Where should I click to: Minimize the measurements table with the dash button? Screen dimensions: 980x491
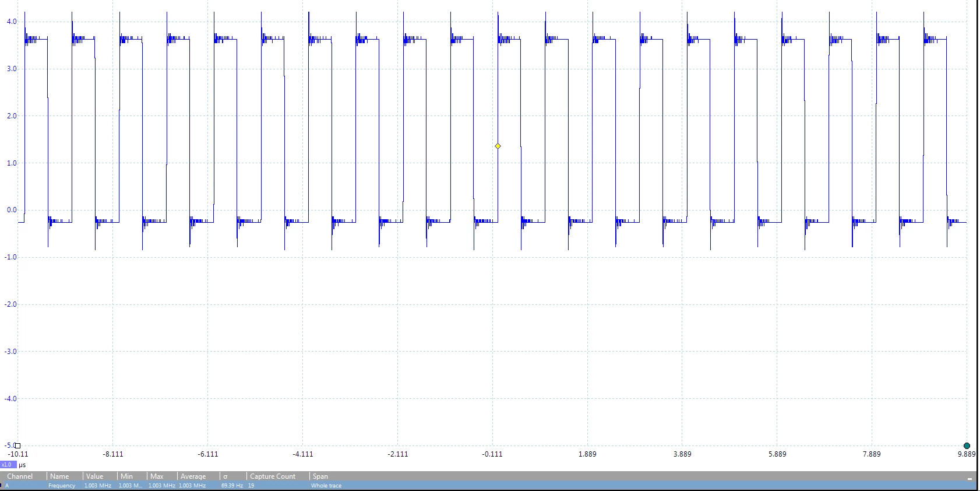click(970, 478)
